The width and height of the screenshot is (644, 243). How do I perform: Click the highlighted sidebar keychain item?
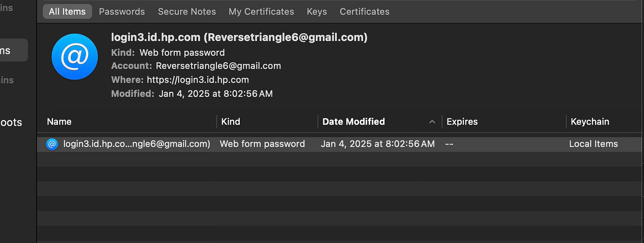click(14, 50)
